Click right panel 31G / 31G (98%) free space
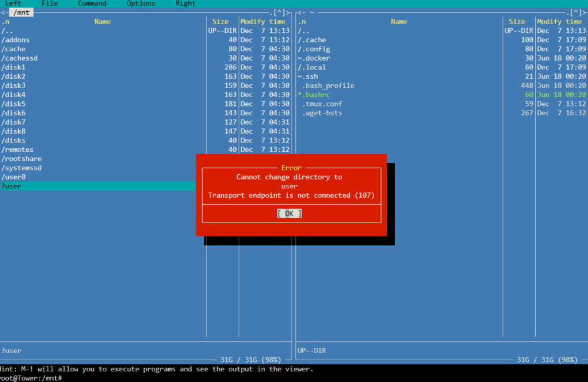588x382 pixels. coord(547,360)
